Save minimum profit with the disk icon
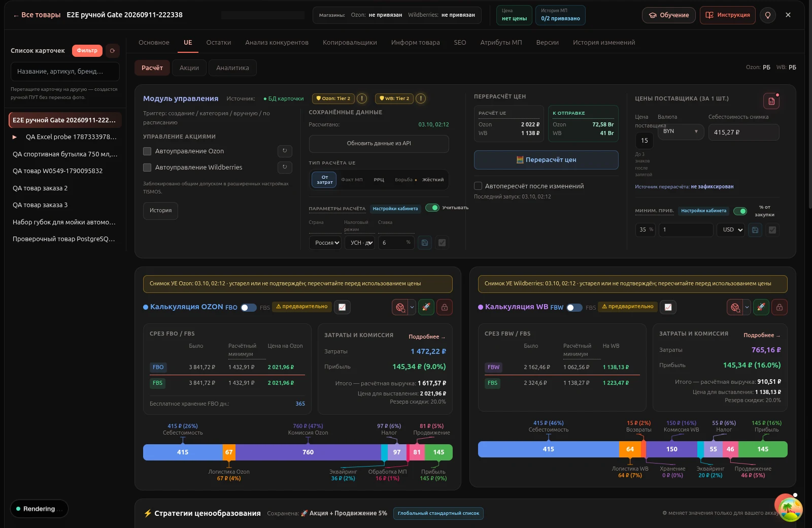 (x=755, y=230)
